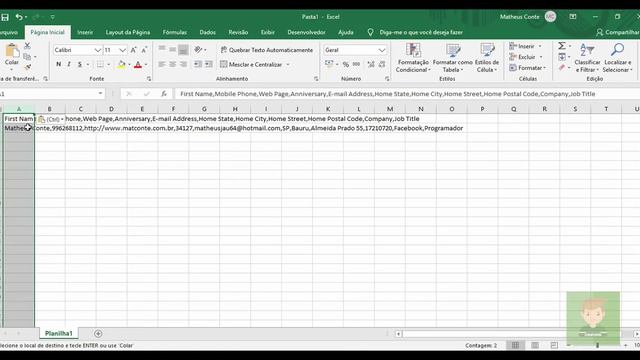
Task: Open the Formatar cells dropdown
Action: tap(527, 68)
